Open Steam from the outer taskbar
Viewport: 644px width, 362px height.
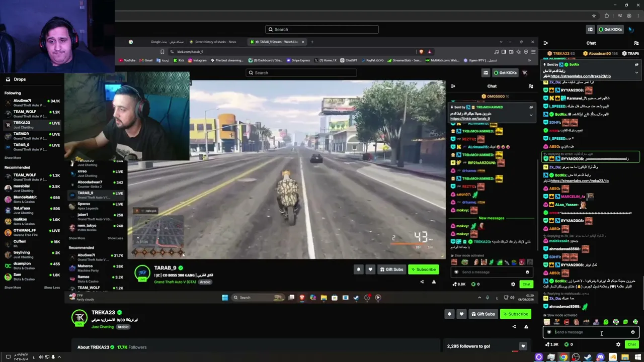click(588, 357)
